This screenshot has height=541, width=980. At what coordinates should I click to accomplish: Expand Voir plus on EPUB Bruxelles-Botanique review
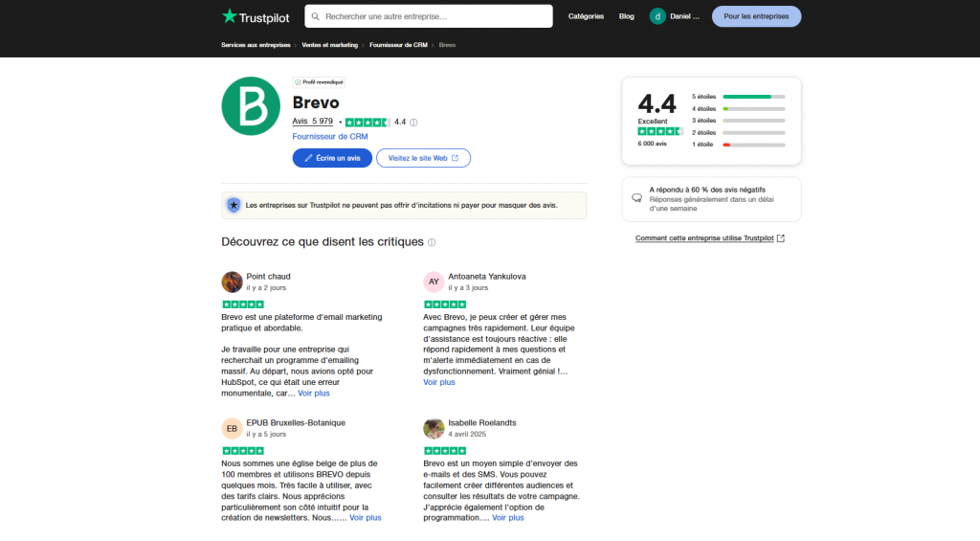(365, 518)
